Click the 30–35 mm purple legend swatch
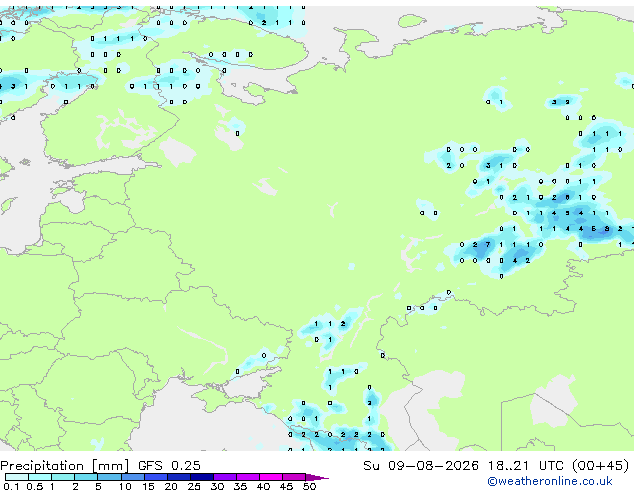 tap(225, 477)
